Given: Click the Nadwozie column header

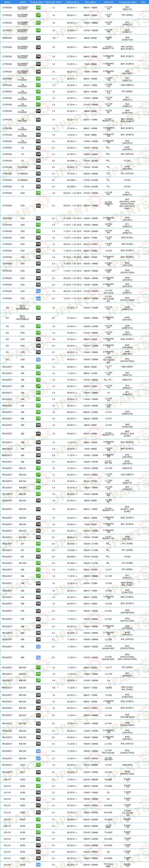Looking at the screenshot, I should pos(108,2).
